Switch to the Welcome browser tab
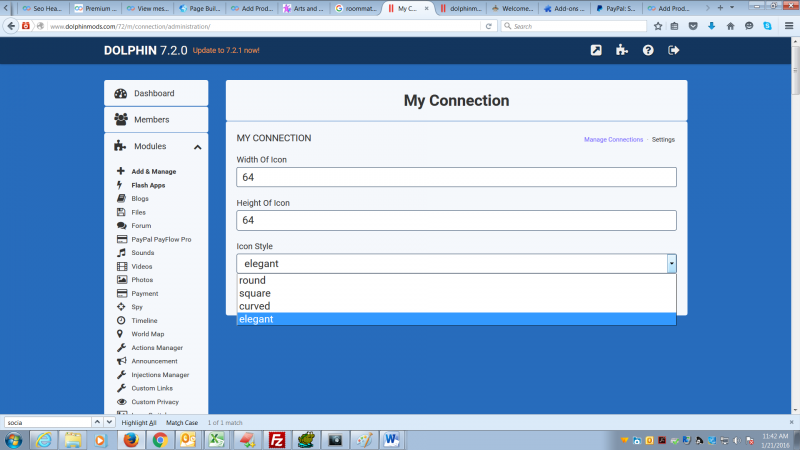The image size is (800, 450). [x=512, y=8]
